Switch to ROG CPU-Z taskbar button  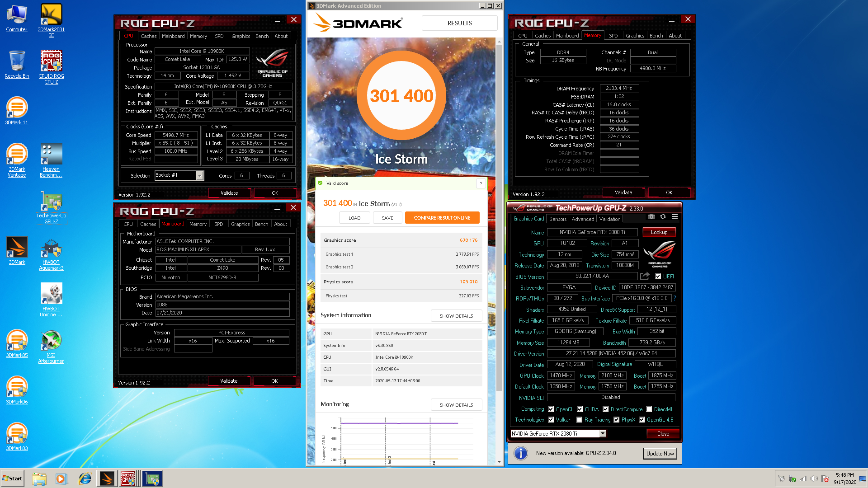point(129,479)
